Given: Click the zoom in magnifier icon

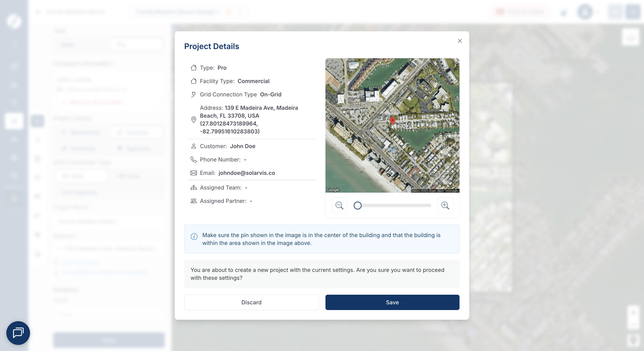Looking at the screenshot, I should [x=445, y=206].
